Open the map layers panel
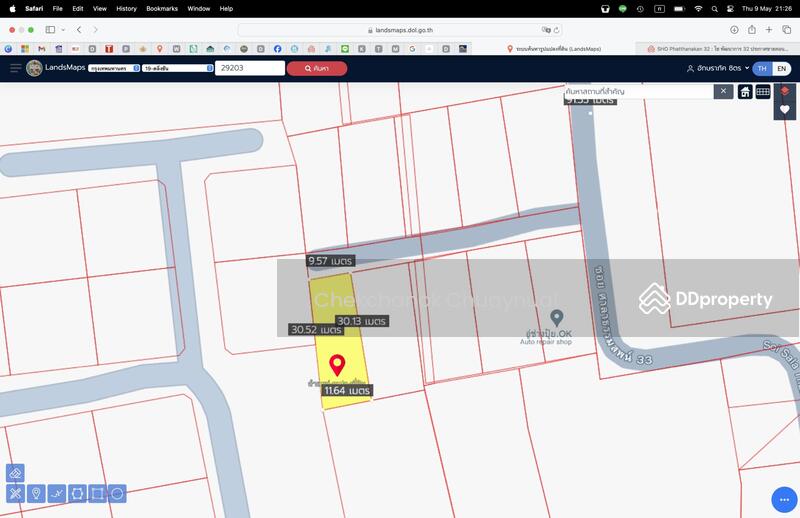This screenshot has height=518, width=800. pyautogui.click(x=785, y=91)
